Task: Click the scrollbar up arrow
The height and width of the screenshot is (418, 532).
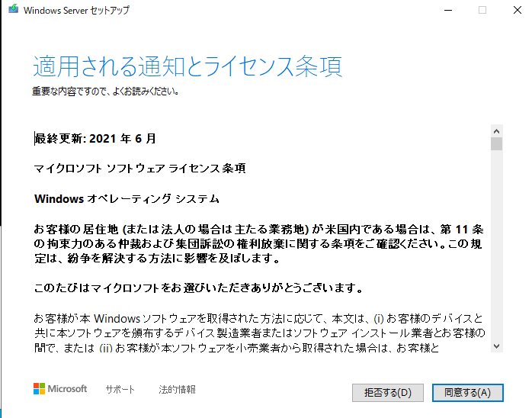Action: pos(497,131)
